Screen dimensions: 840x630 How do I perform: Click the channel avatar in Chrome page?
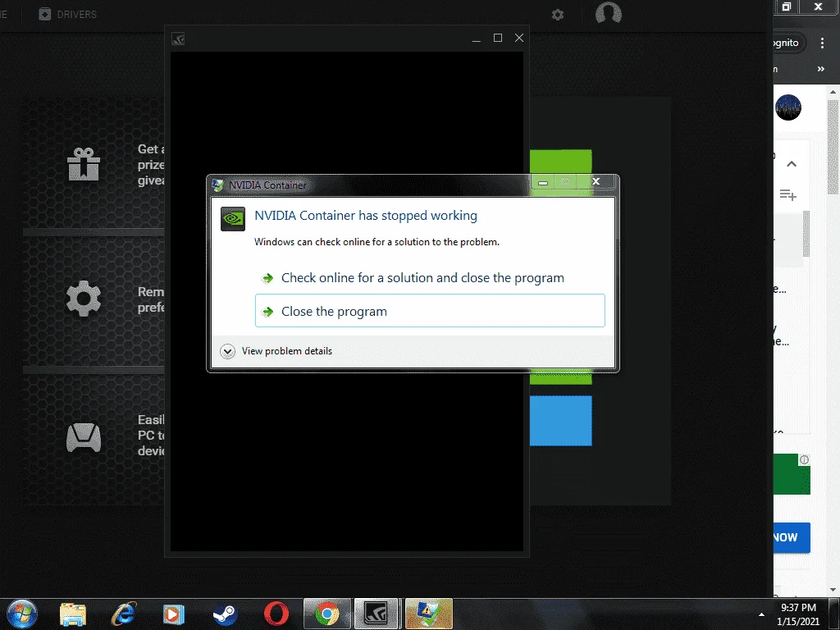click(788, 107)
